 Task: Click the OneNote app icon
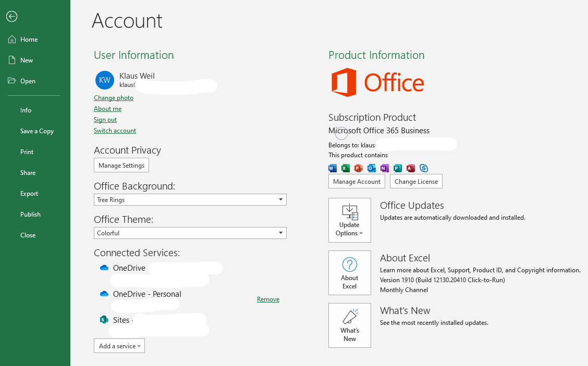tap(384, 168)
